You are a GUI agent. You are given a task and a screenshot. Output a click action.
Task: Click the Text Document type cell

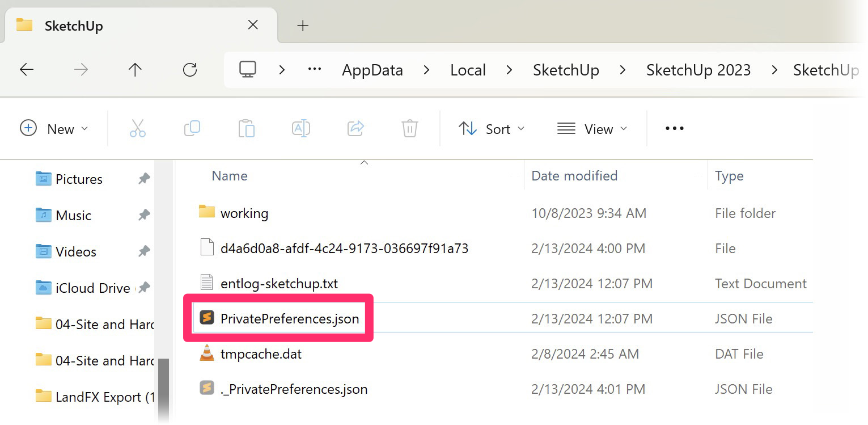pyautogui.click(x=761, y=283)
